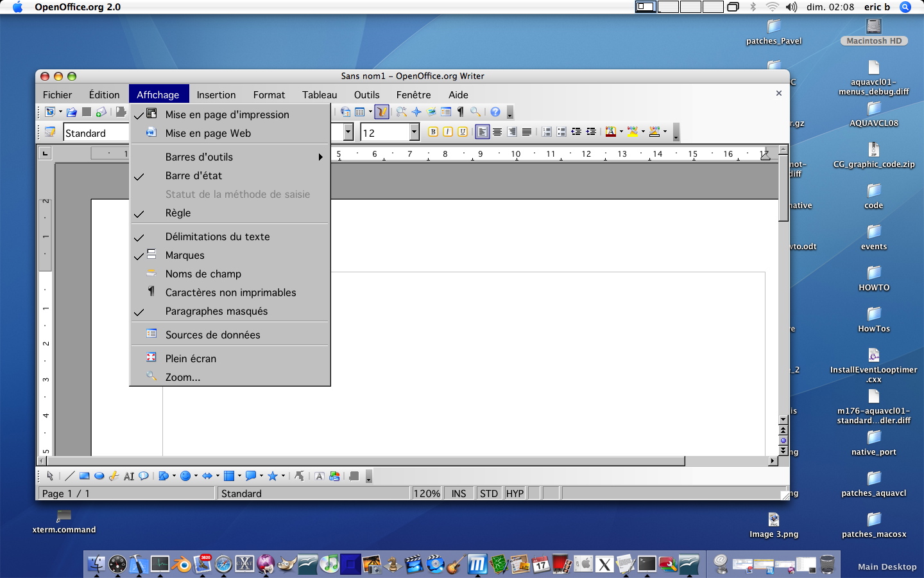Click the Hyperlink globe icon

tap(345, 112)
